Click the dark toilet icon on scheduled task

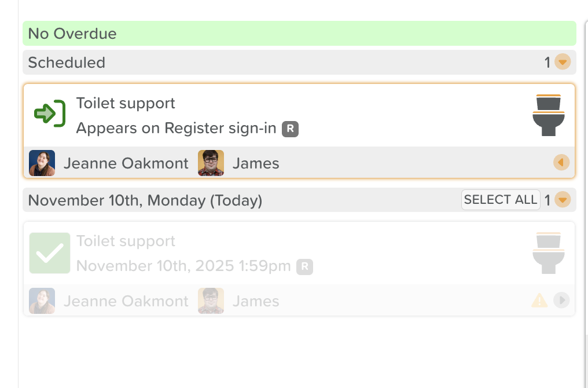pos(548,115)
